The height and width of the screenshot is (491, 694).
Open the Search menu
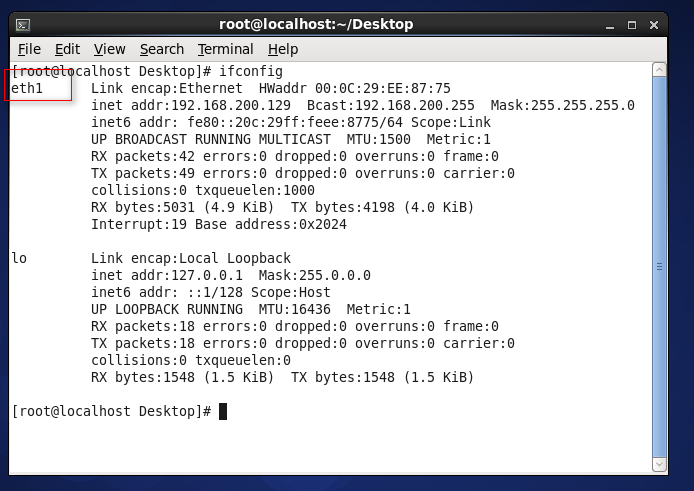[161, 49]
